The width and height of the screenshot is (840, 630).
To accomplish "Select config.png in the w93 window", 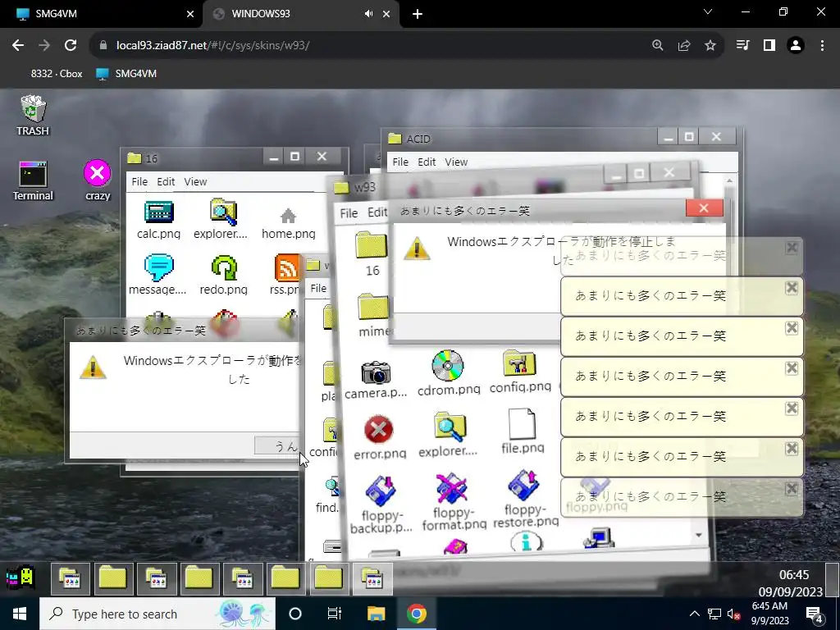I will 519,372.
